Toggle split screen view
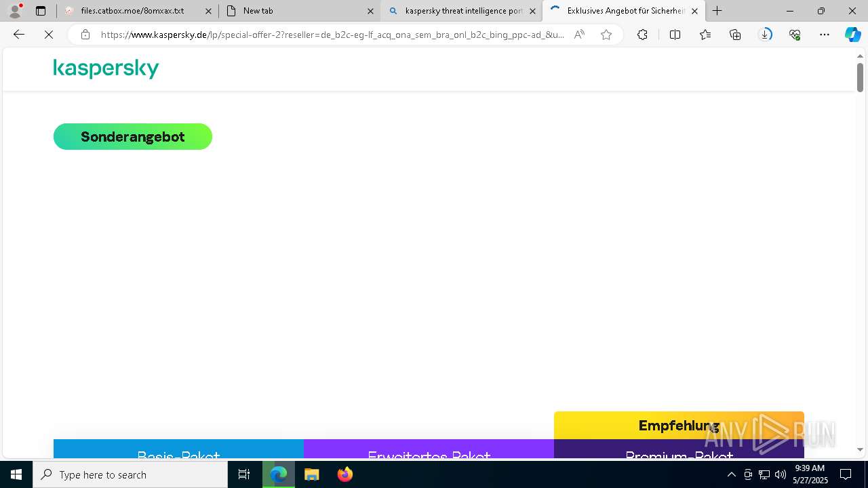Image resolution: width=868 pixels, height=488 pixels. (675, 35)
